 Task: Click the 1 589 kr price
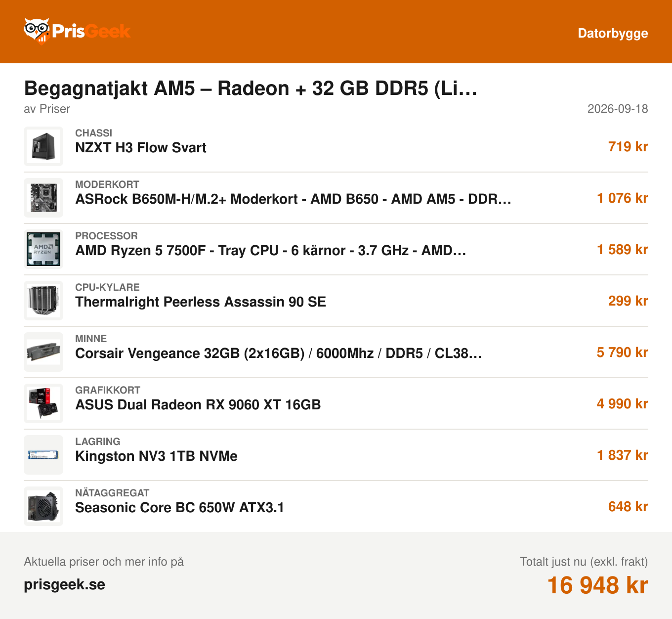(x=623, y=250)
